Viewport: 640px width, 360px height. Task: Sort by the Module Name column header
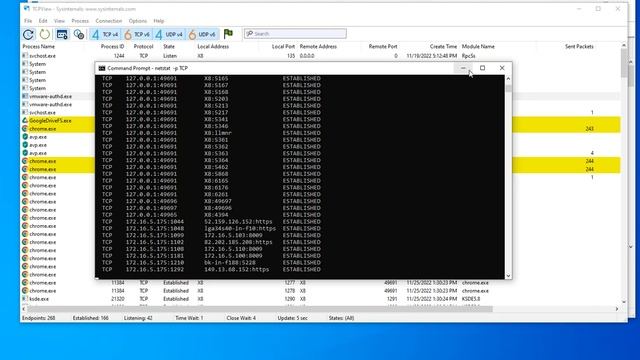pyautogui.click(x=478, y=47)
